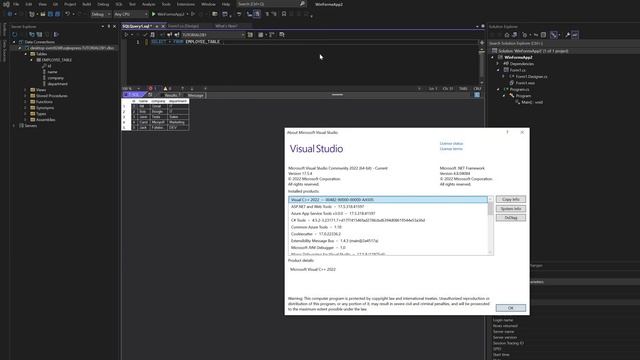Click Search Solution Explorer field
The width and height of the screenshot is (640, 360).
point(563,43)
